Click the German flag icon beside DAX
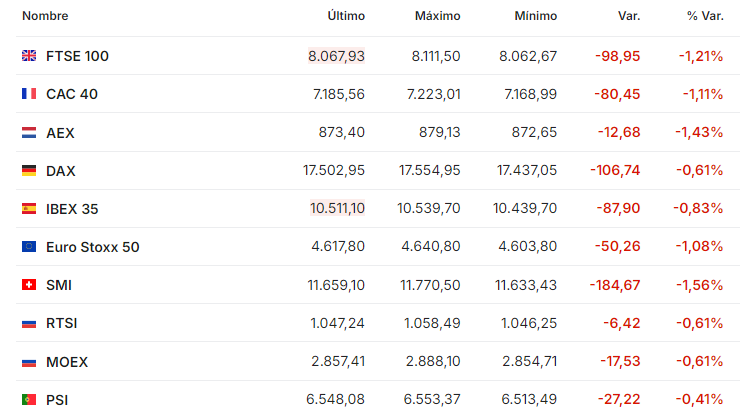Viewport: 740px width, 416px height. pyautogui.click(x=29, y=170)
